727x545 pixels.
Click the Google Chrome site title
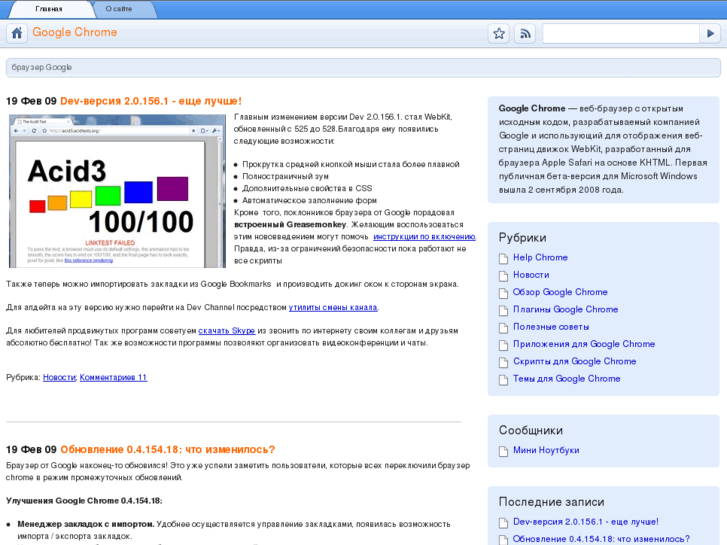click(x=75, y=32)
